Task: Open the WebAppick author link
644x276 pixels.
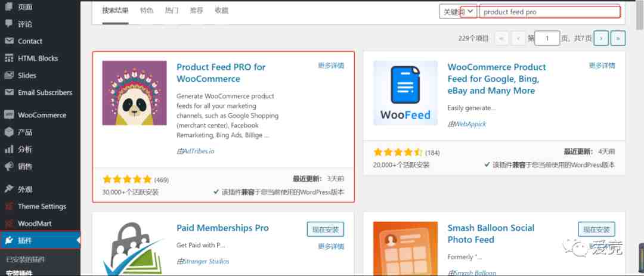Action: pos(470,124)
